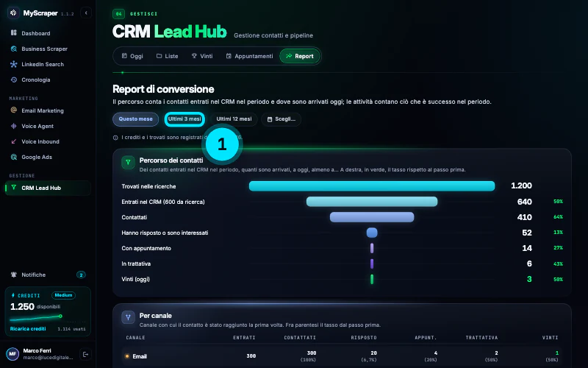Open Voice Inbound section
Viewport: 588px width, 368px height.
pos(48,141)
